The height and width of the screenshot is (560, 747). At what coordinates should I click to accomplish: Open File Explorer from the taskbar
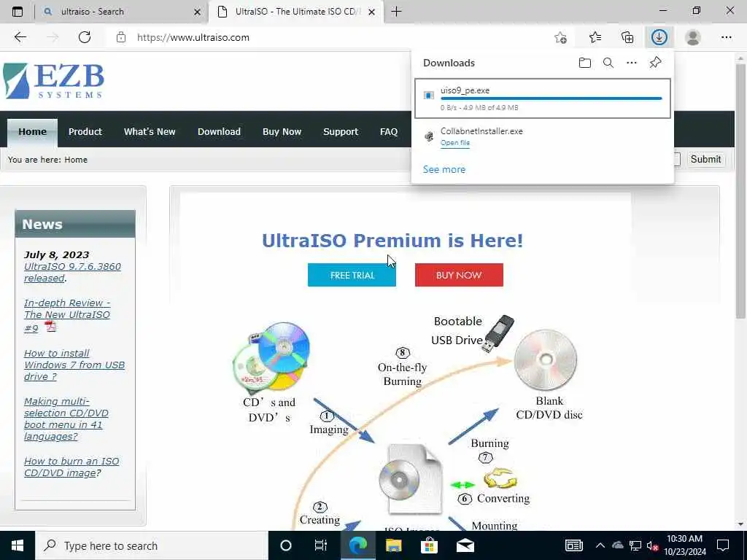(x=393, y=545)
